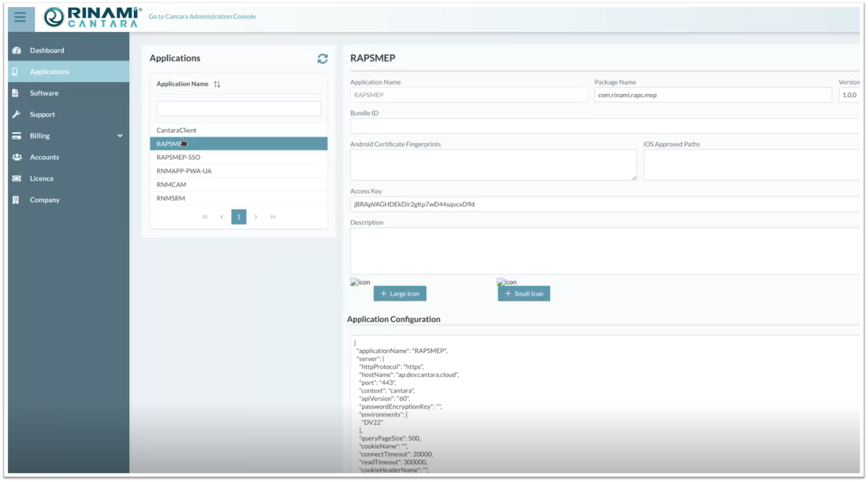868x482 pixels.
Task: Go to previous page of applications
Action: pyautogui.click(x=222, y=217)
